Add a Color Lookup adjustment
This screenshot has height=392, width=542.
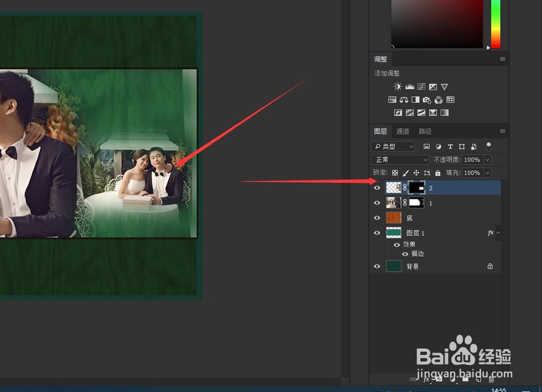450,100
